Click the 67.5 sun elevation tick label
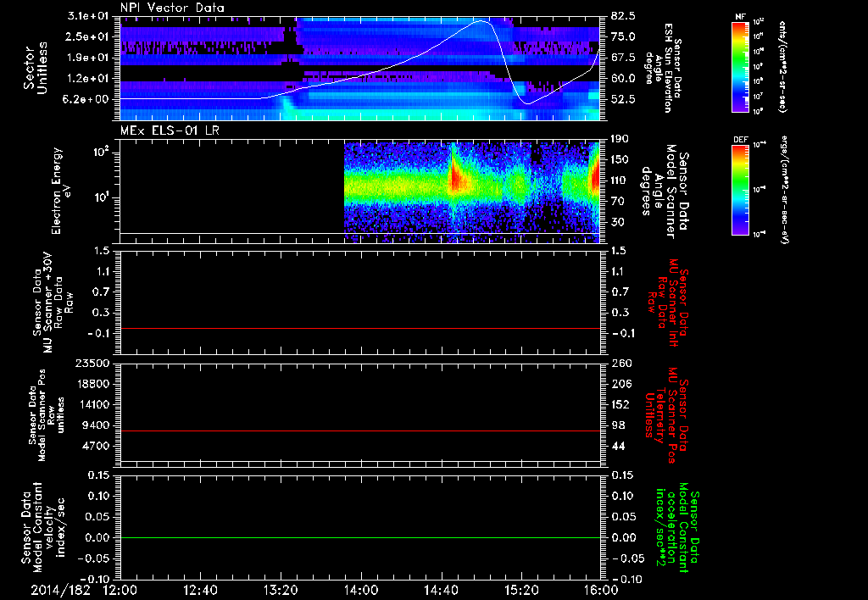 (x=624, y=58)
